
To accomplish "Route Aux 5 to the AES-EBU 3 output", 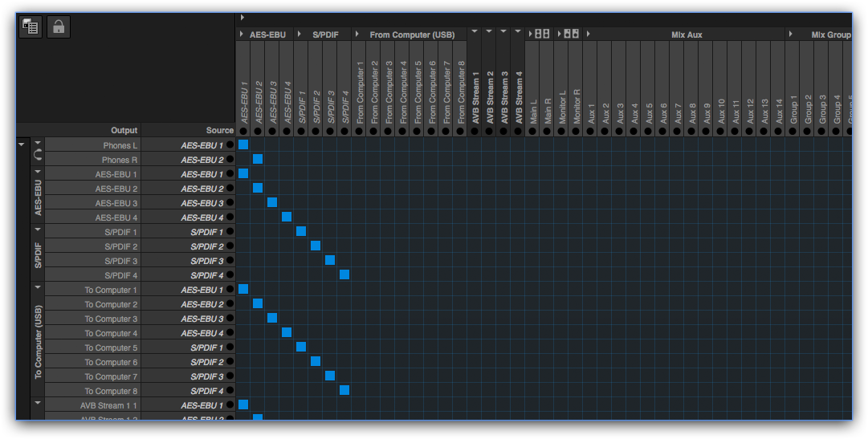I will (x=648, y=202).
